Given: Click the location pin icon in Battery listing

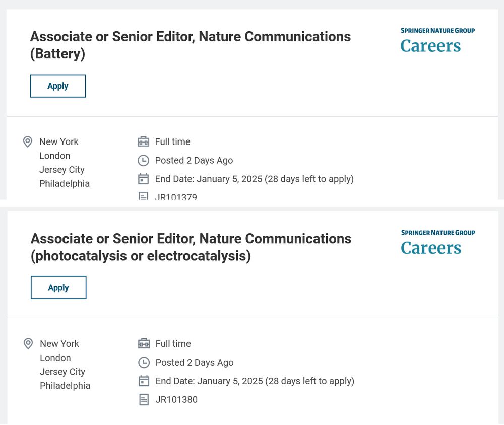Looking at the screenshot, I should coord(28,141).
